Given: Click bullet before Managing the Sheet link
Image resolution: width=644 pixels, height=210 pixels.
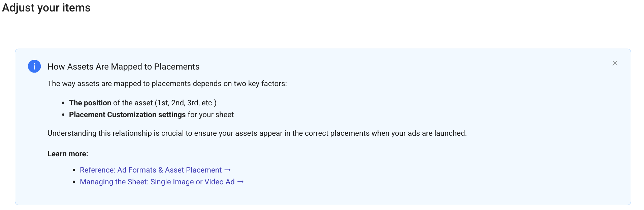Looking at the screenshot, I should coord(74,182).
